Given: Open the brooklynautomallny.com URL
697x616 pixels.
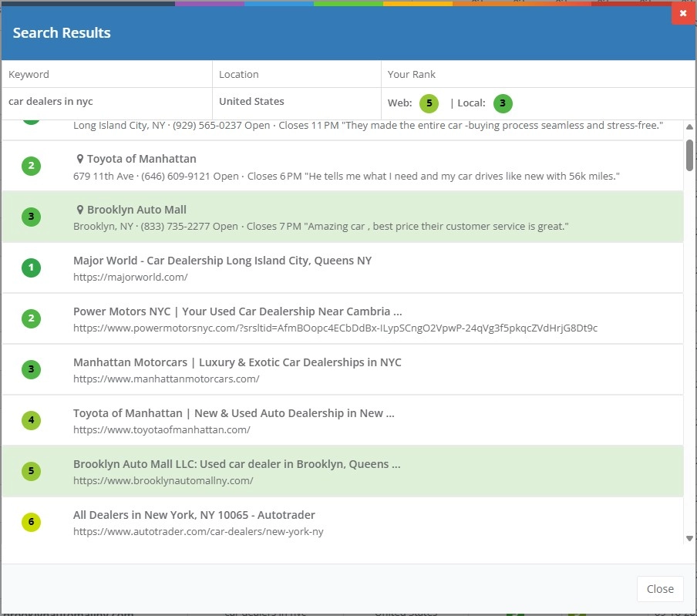Looking at the screenshot, I should 163,480.
